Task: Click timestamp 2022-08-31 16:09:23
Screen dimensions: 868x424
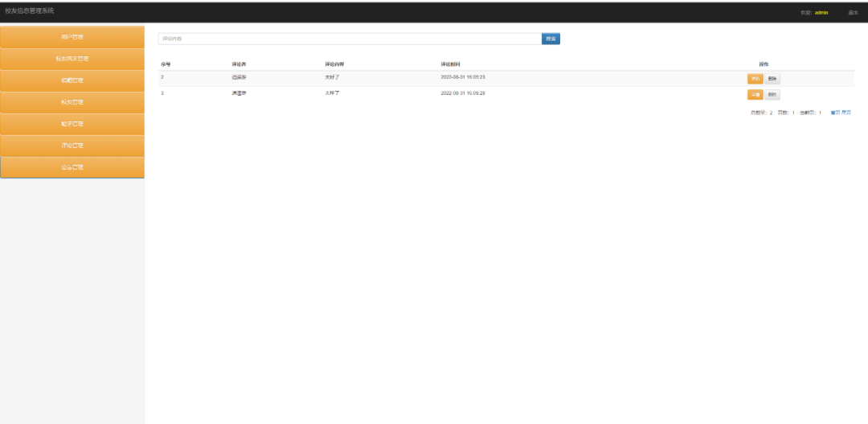Action: tap(463, 77)
